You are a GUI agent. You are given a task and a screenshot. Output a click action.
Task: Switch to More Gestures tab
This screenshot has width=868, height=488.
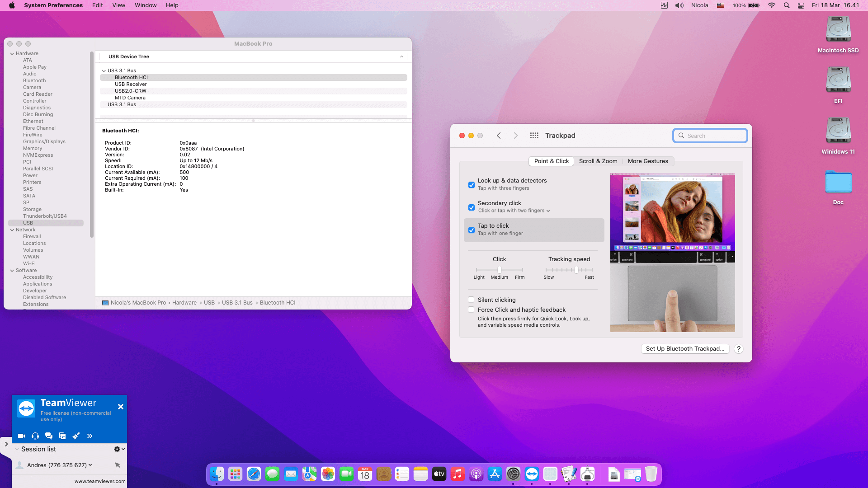[x=648, y=161]
